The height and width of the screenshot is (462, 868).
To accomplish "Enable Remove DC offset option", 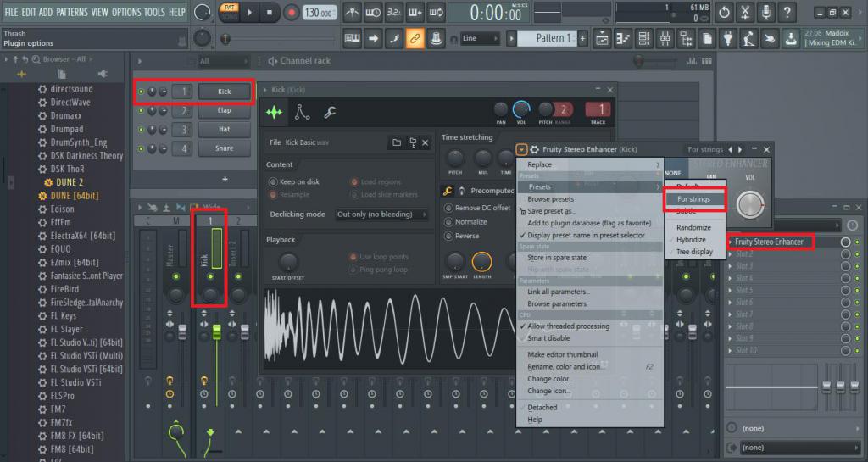I will pyautogui.click(x=448, y=208).
